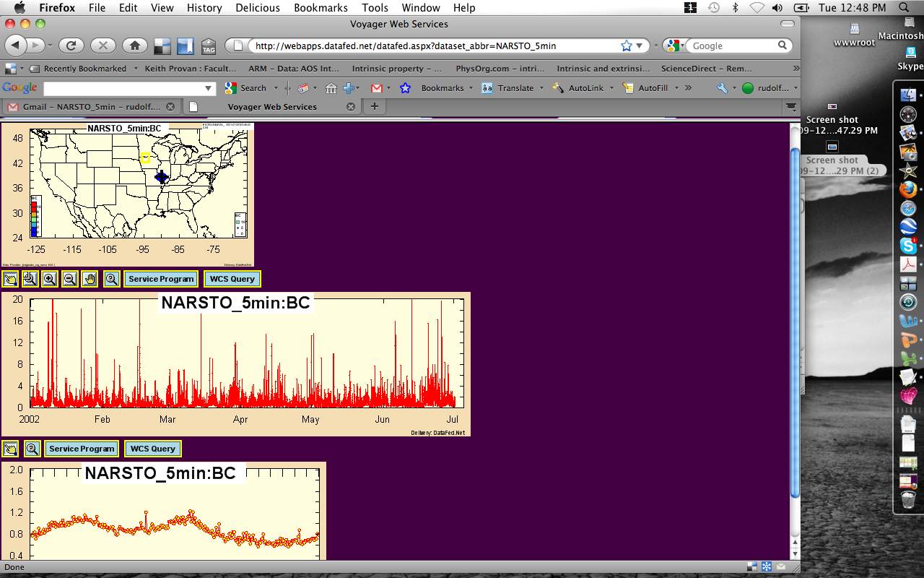Screen dimensions: 924x578
Task: Click the yellow square marker on the map
Action: coord(145,158)
